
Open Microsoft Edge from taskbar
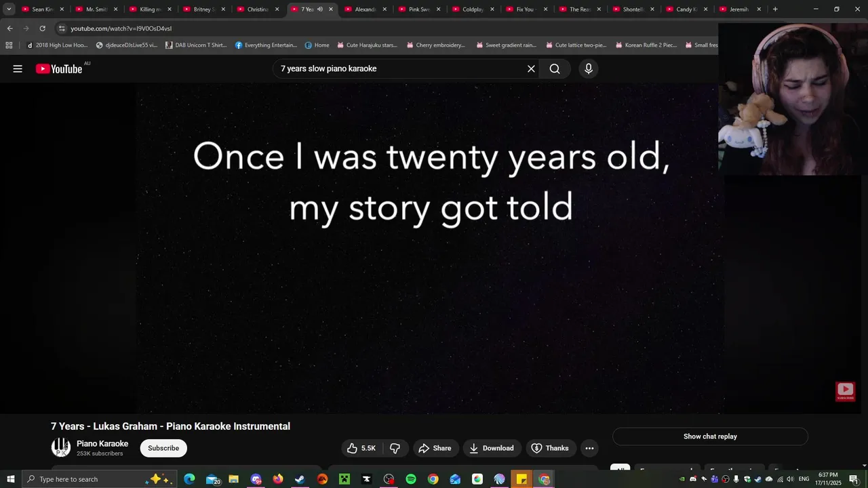[189, 479]
